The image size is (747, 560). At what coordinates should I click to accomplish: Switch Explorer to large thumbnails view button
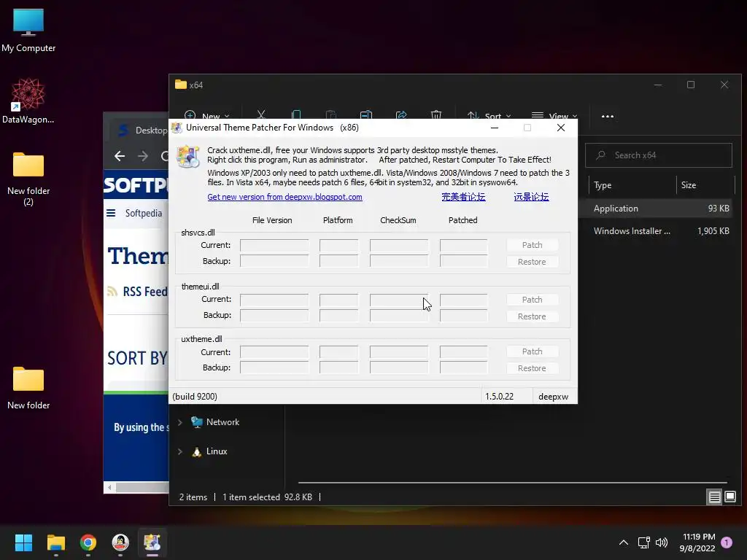click(729, 497)
